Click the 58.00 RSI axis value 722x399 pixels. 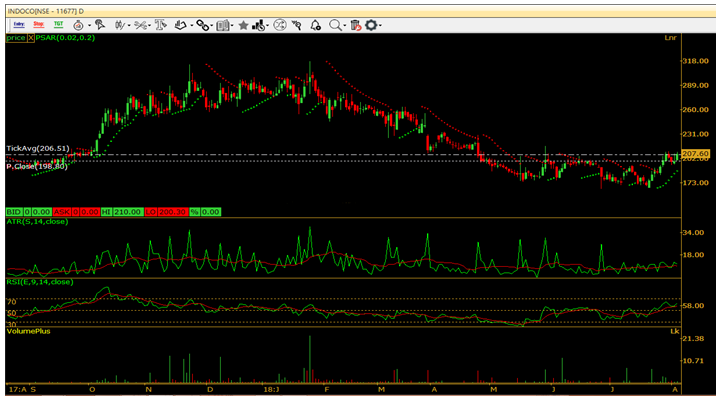coord(693,305)
